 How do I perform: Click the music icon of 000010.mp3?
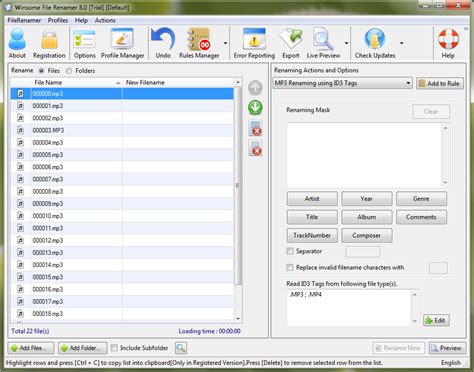pos(20,216)
